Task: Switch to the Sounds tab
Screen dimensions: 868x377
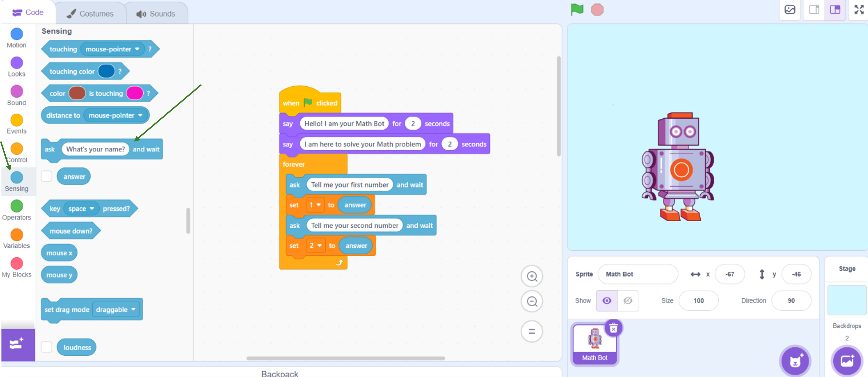Action: pos(156,14)
